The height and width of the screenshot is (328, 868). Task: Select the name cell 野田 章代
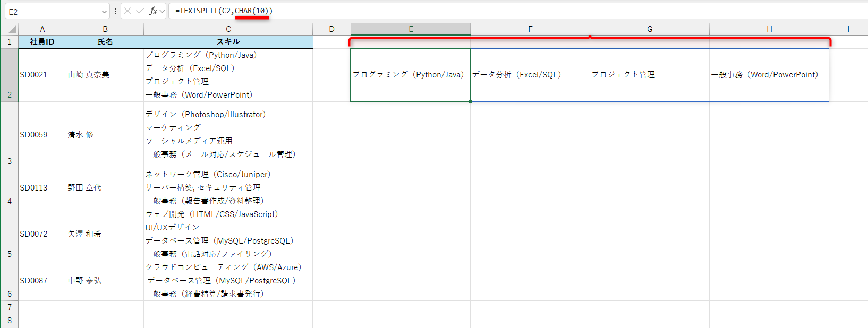point(105,188)
